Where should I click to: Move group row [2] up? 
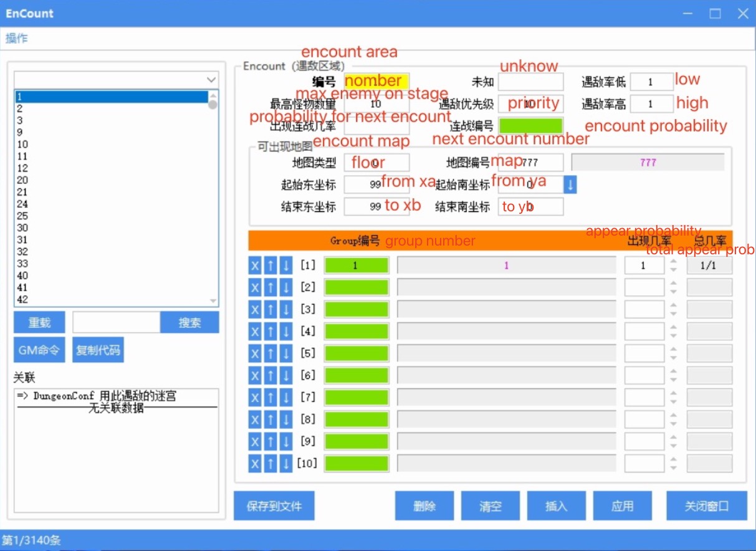270,287
